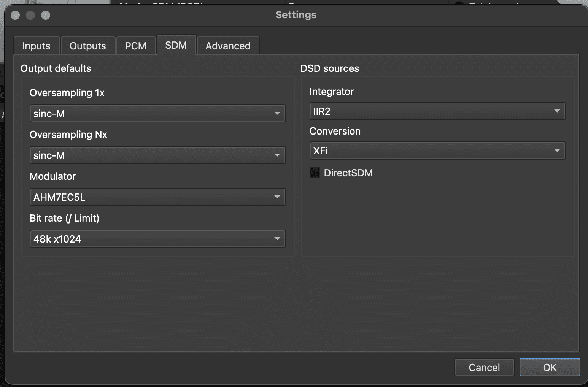
Task: Open the Outputs tab
Action: click(88, 46)
